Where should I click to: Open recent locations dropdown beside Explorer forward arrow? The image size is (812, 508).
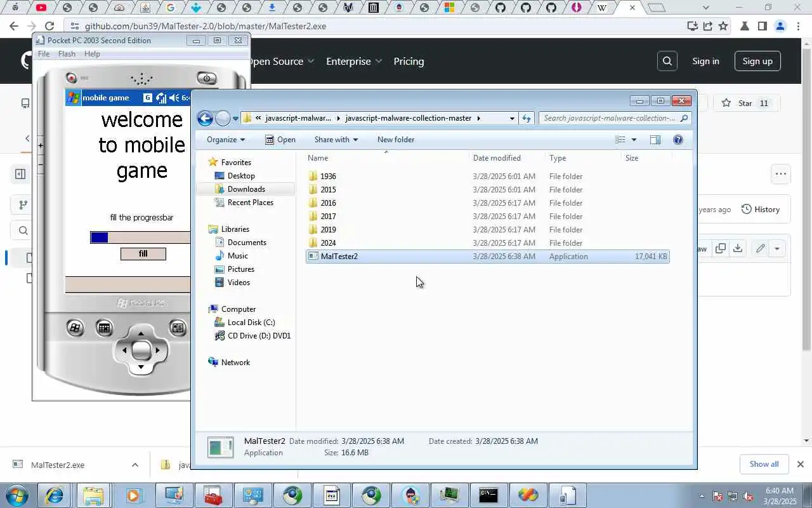pos(235,119)
